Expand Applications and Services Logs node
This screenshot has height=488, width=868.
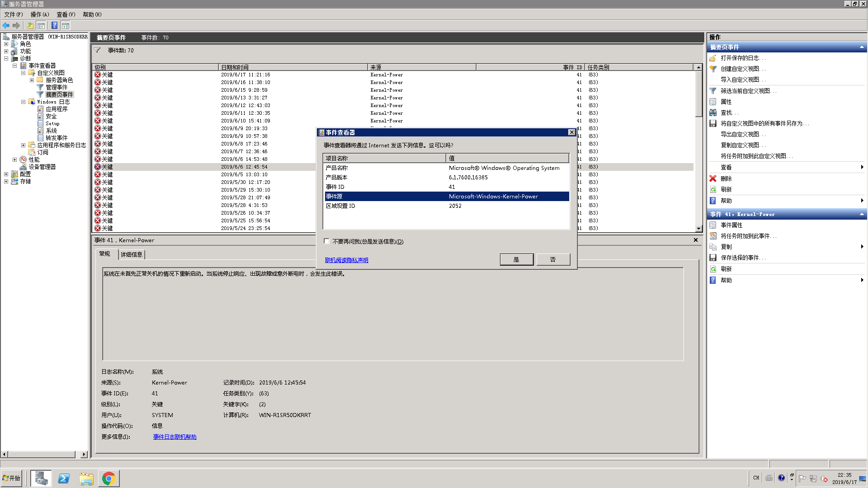23,145
